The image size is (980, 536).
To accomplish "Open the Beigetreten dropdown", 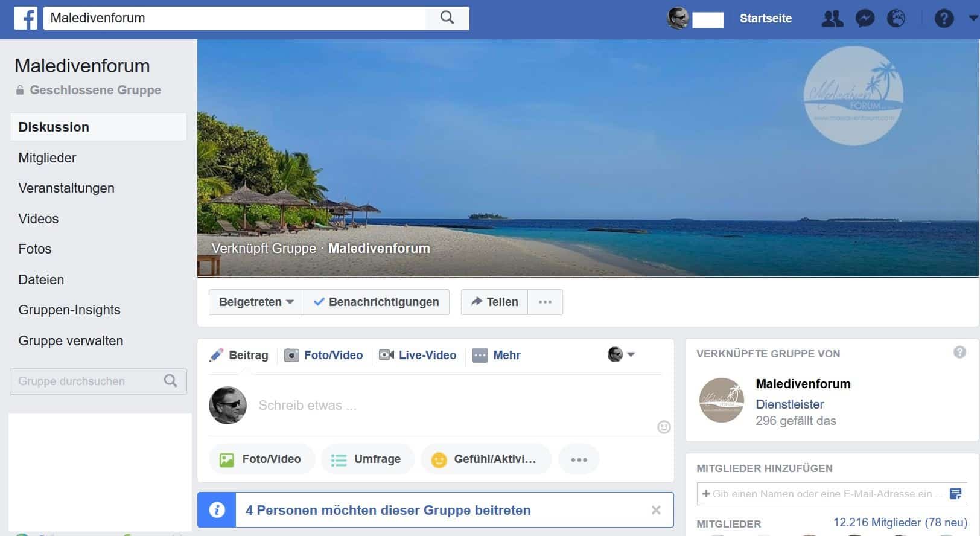I will pos(256,302).
